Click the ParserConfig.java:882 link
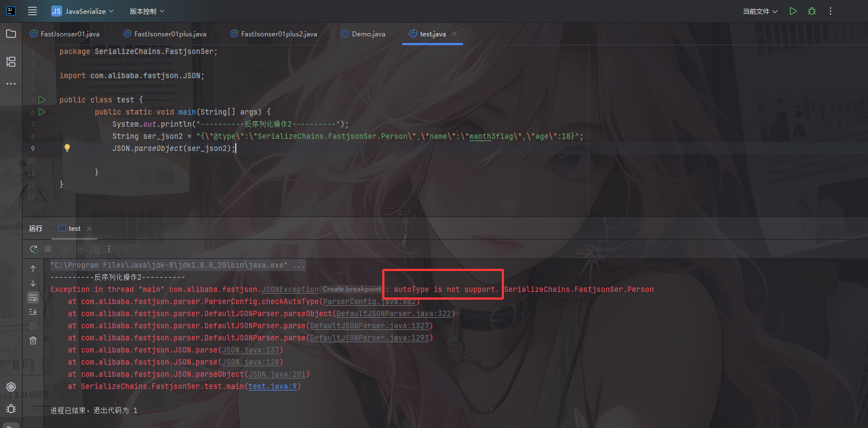Viewport: 868px width, 428px height. (x=369, y=302)
